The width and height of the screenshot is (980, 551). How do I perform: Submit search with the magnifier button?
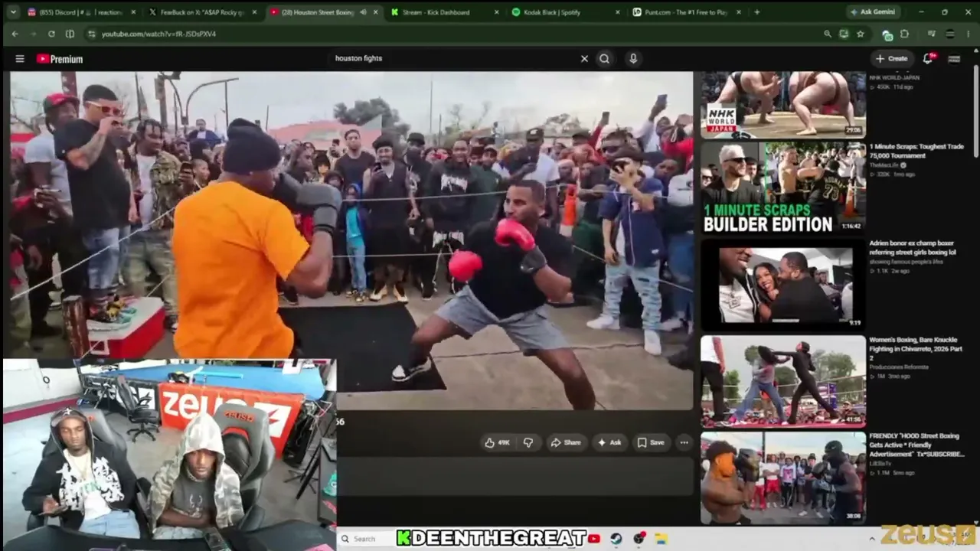(x=605, y=58)
